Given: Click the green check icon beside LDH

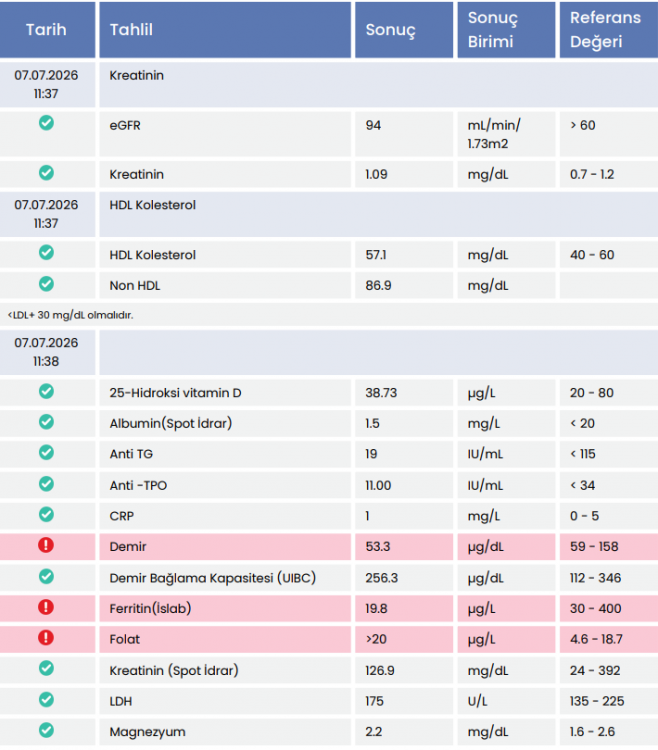Looking at the screenshot, I should (46, 699).
